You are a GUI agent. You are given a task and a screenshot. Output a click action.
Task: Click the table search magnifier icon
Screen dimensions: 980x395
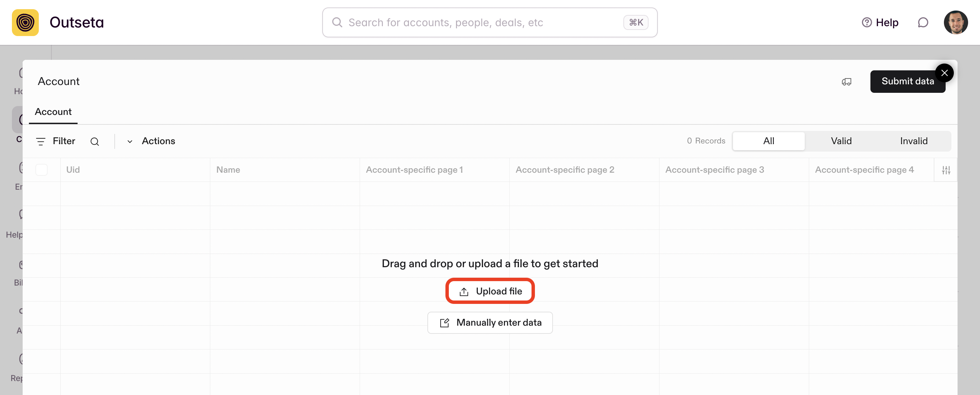[x=95, y=141]
